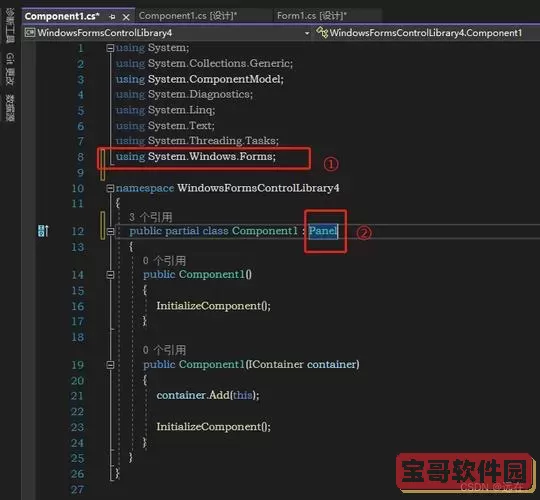Collapse the using directives block

[110, 48]
